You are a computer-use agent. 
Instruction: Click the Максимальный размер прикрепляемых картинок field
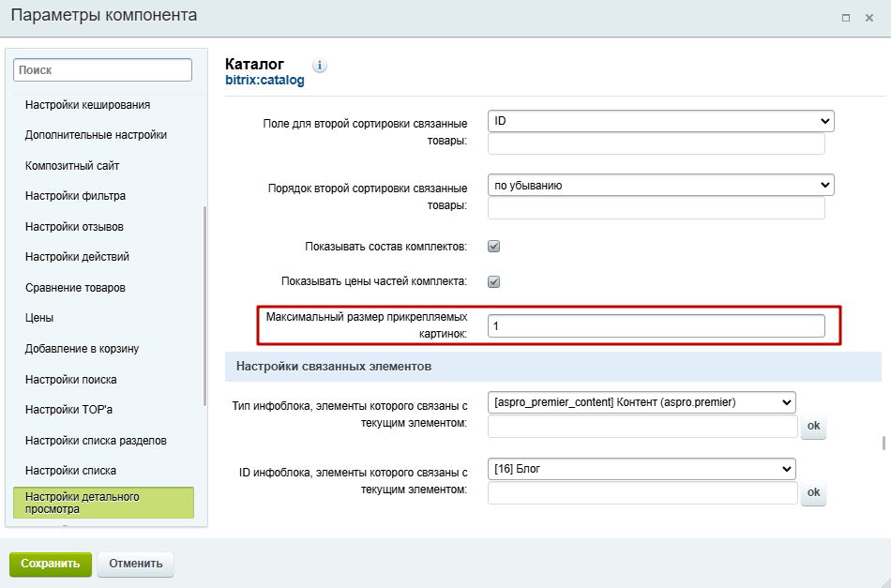[x=657, y=326]
